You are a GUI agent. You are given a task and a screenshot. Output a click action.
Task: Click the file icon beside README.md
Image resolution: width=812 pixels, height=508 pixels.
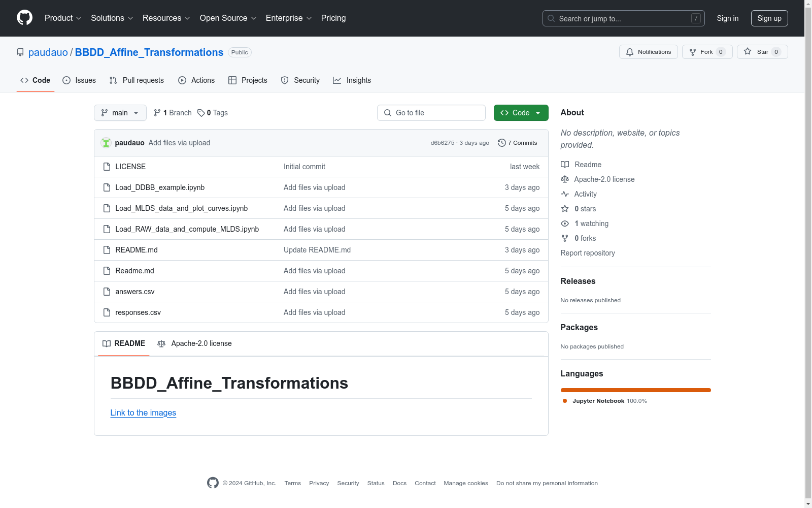point(107,250)
